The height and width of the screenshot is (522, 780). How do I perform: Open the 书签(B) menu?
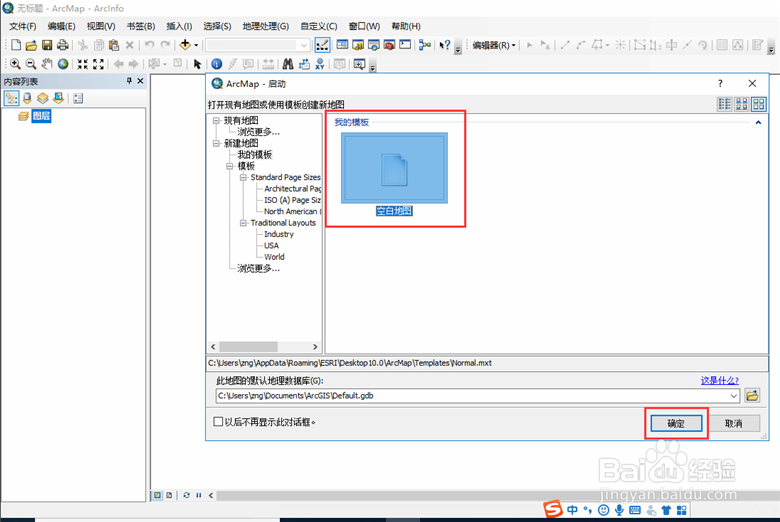point(141,26)
